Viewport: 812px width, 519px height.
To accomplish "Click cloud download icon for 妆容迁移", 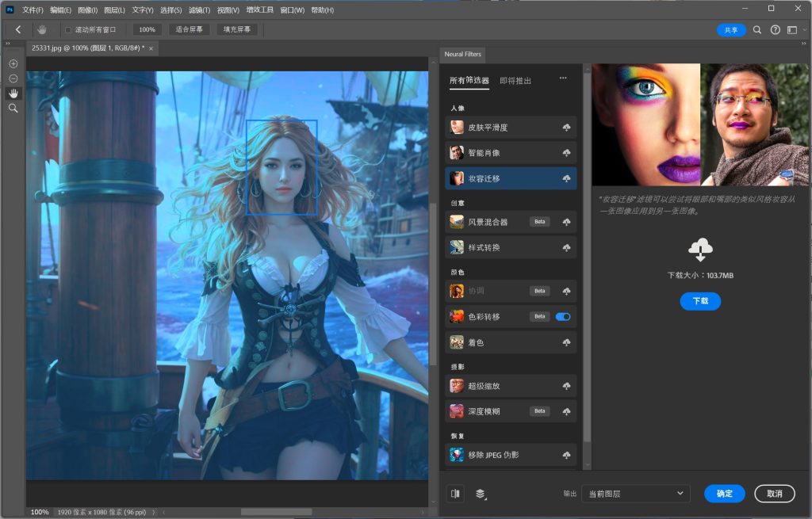I will (x=566, y=178).
